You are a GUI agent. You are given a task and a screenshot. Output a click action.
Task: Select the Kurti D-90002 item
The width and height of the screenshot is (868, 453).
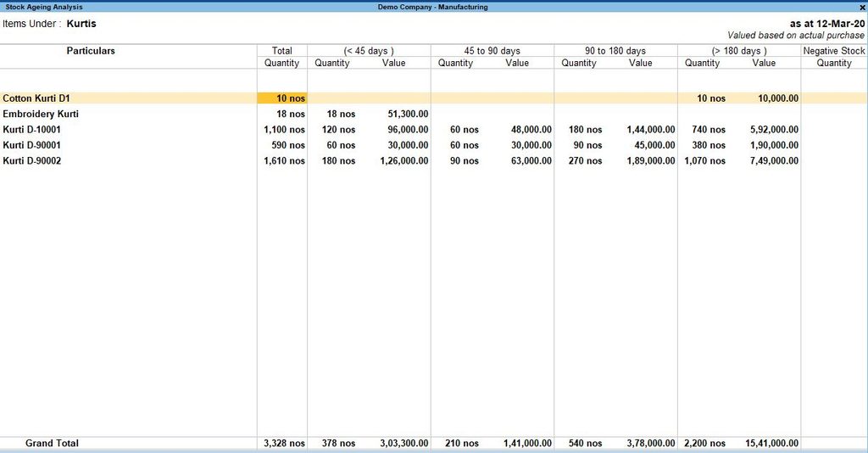click(31, 160)
